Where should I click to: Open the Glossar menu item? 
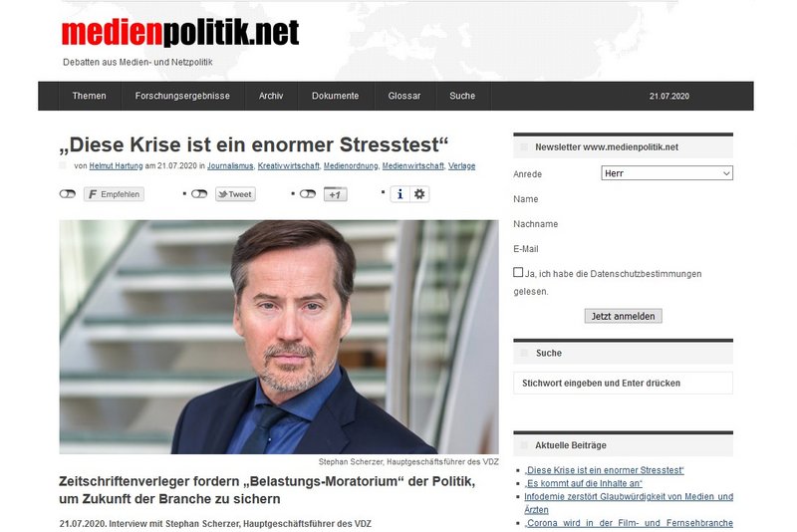404,96
